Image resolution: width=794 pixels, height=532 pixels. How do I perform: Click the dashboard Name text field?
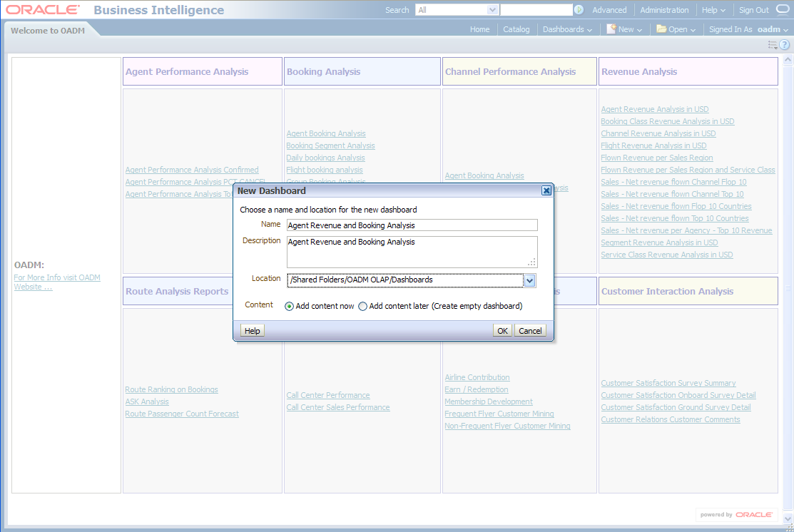pos(412,225)
